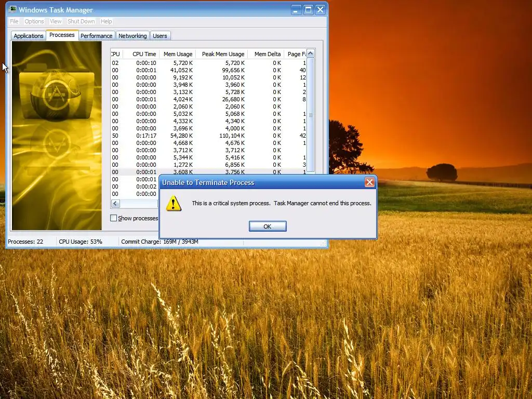
Task: Toggle the Show processes checkbox
Action: tap(114, 218)
